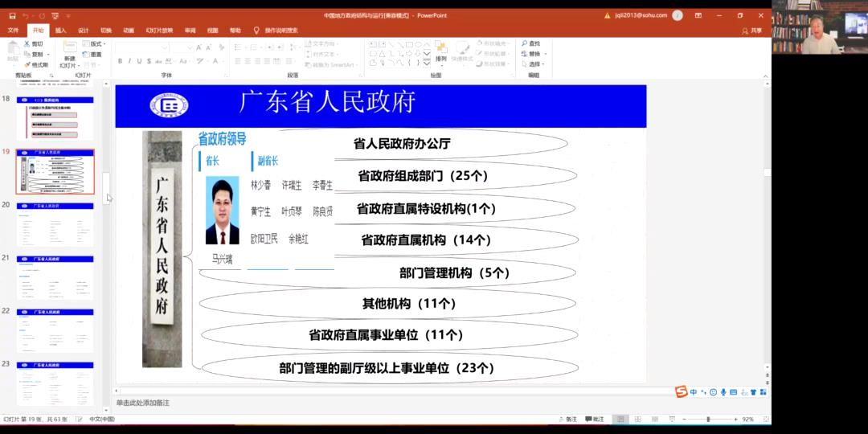Open the Replace (替换) dropdown arrow

(x=546, y=55)
